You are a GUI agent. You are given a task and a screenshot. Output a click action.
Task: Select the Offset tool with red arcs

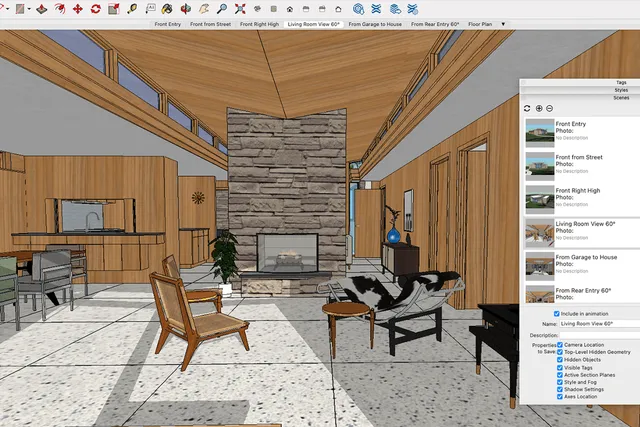(60, 9)
